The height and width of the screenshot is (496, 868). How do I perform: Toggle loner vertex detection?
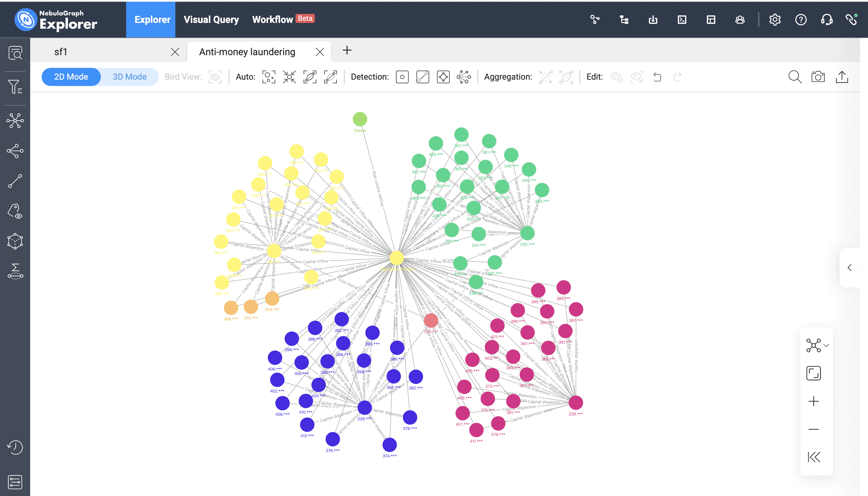coord(402,77)
